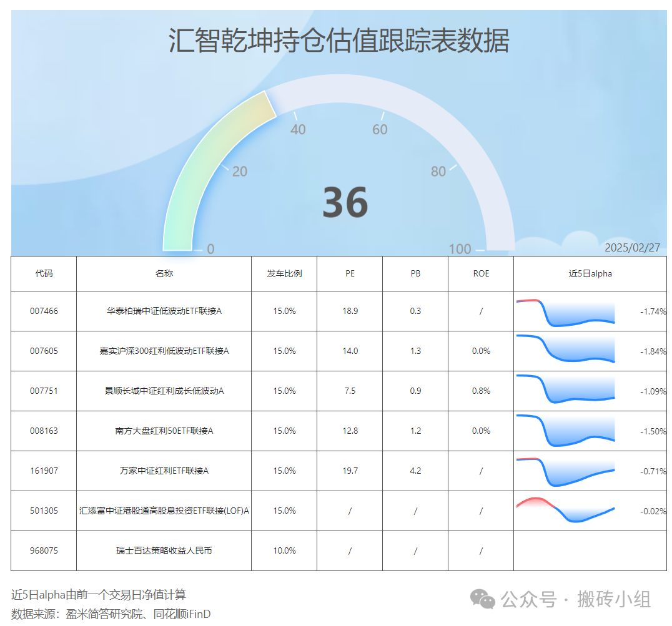
Task: Click alpha value -1.50%
Action: coord(653,431)
